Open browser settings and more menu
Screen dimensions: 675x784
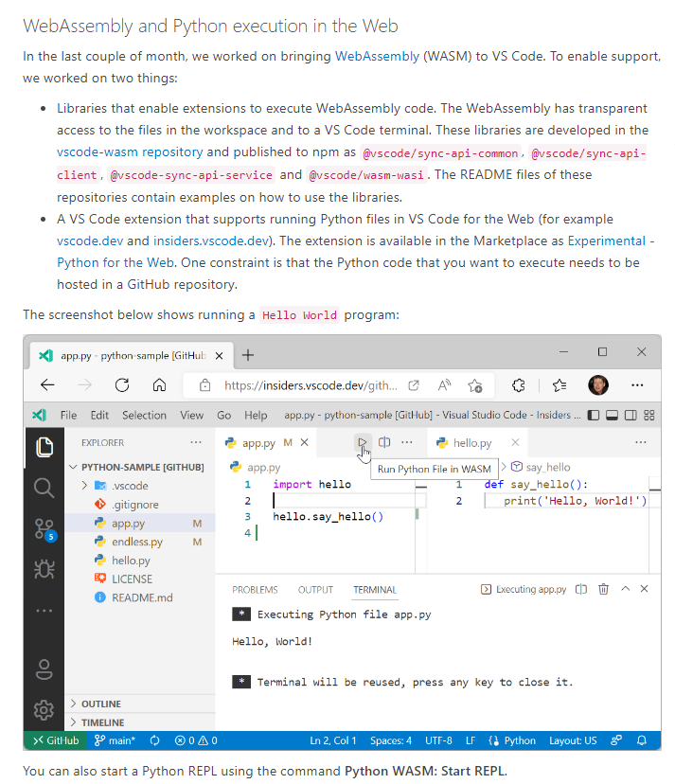click(x=637, y=385)
